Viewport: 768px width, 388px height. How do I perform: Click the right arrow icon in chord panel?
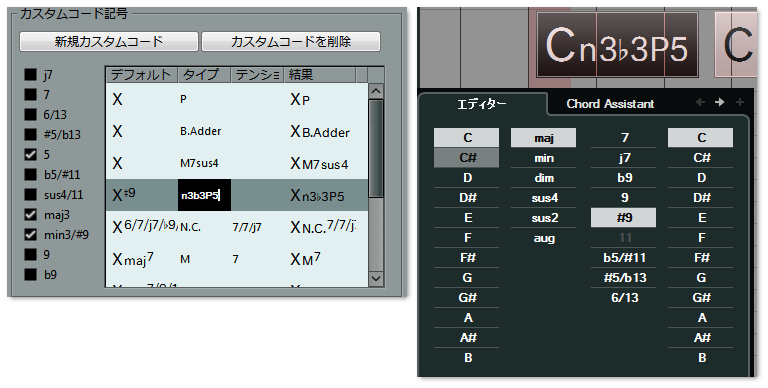click(x=719, y=102)
